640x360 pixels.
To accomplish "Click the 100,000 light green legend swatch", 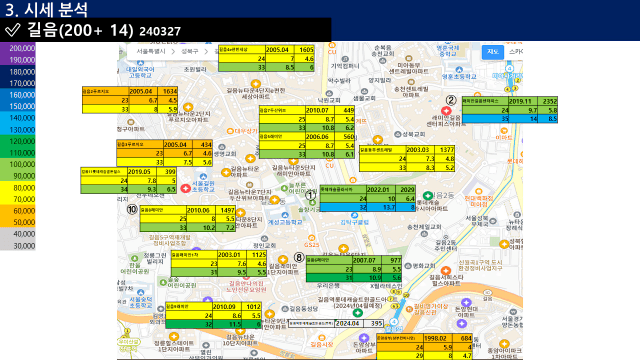I will [18, 164].
